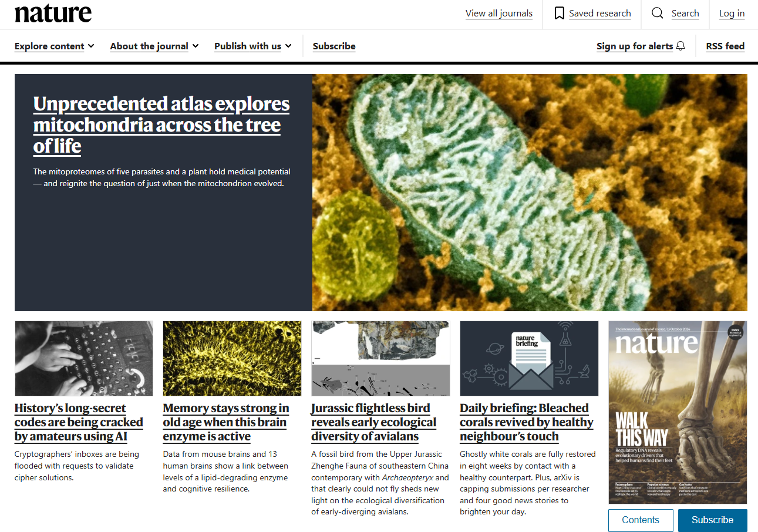Open the Explore content menu label
This screenshot has width=758, height=532.
[x=49, y=46]
